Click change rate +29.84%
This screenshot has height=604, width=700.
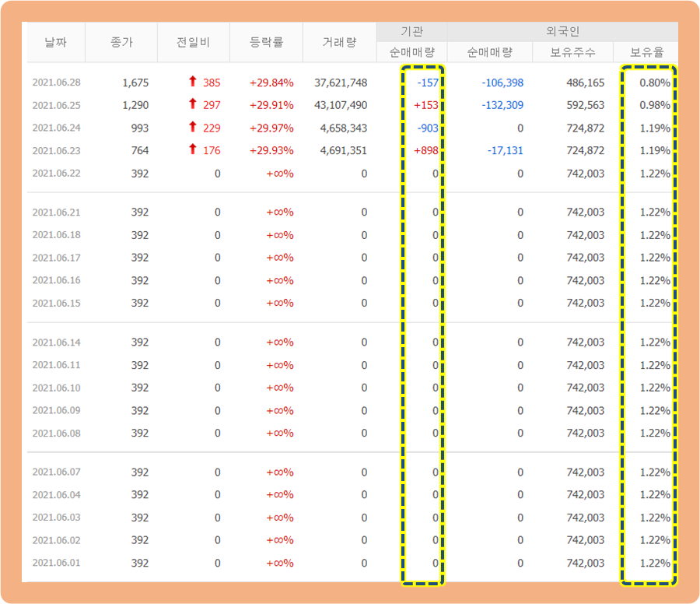[271, 83]
